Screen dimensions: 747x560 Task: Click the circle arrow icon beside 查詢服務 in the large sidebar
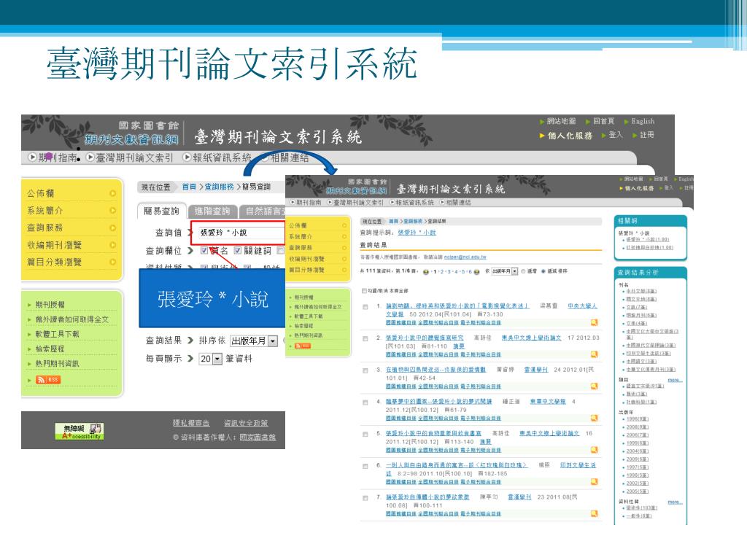click(113, 227)
